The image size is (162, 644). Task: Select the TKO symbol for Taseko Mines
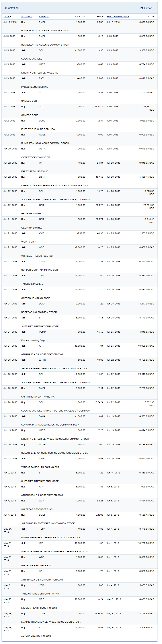[x=41, y=276]
